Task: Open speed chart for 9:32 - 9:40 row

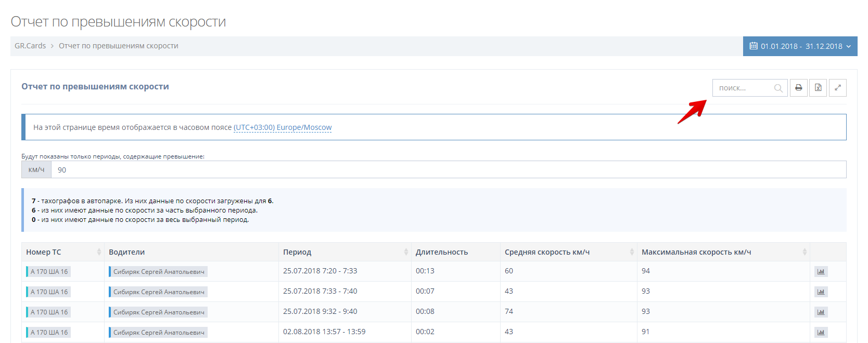Action: click(821, 312)
